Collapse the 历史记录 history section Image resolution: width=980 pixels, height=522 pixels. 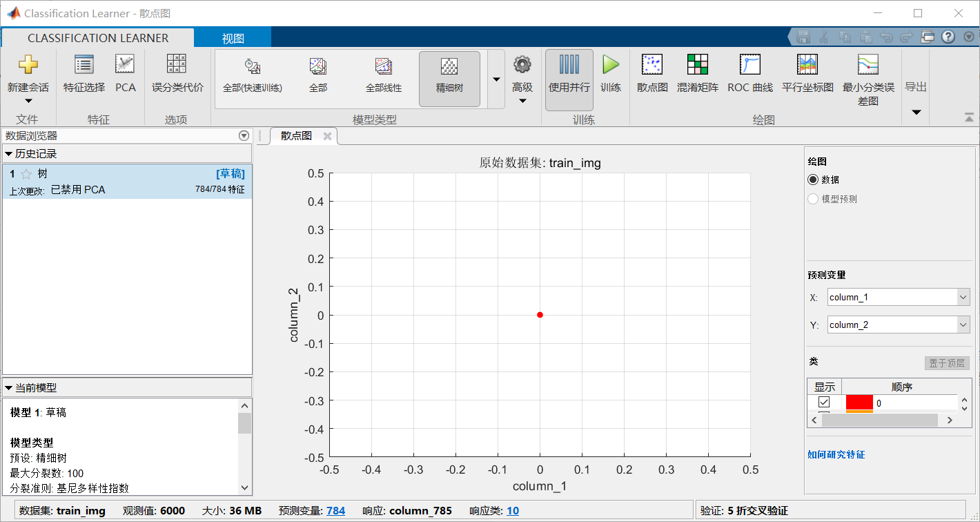click(8, 153)
